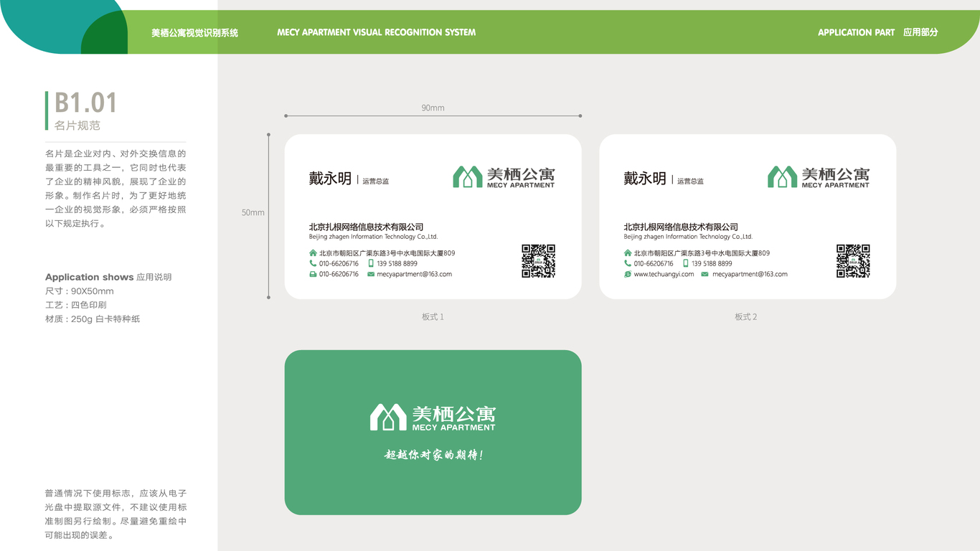The width and height of the screenshot is (980, 551).
Task: Click the green house logo mark on card 板式 1
Action: [467, 176]
